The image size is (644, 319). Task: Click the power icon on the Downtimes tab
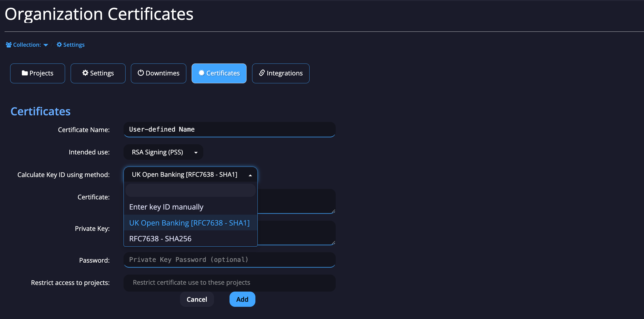pyautogui.click(x=141, y=73)
